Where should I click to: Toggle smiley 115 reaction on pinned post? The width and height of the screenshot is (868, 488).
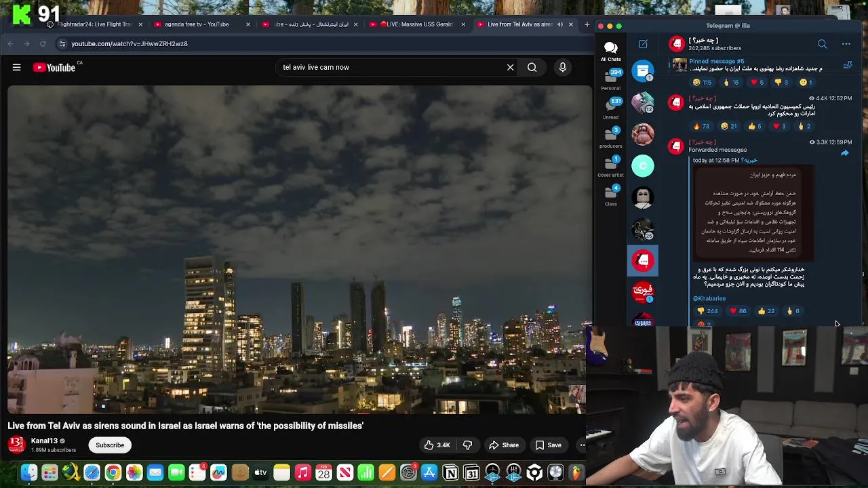click(x=702, y=83)
